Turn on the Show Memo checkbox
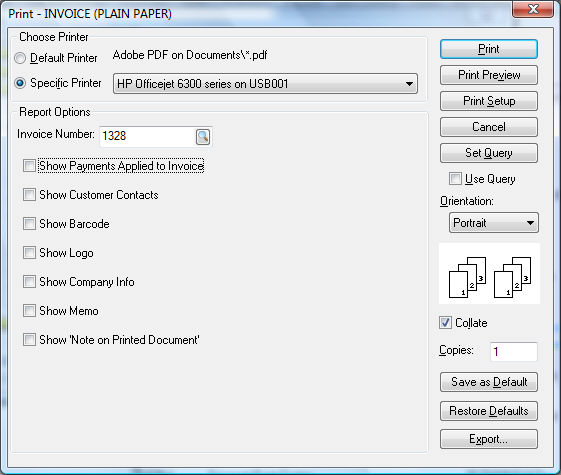 [29, 311]
